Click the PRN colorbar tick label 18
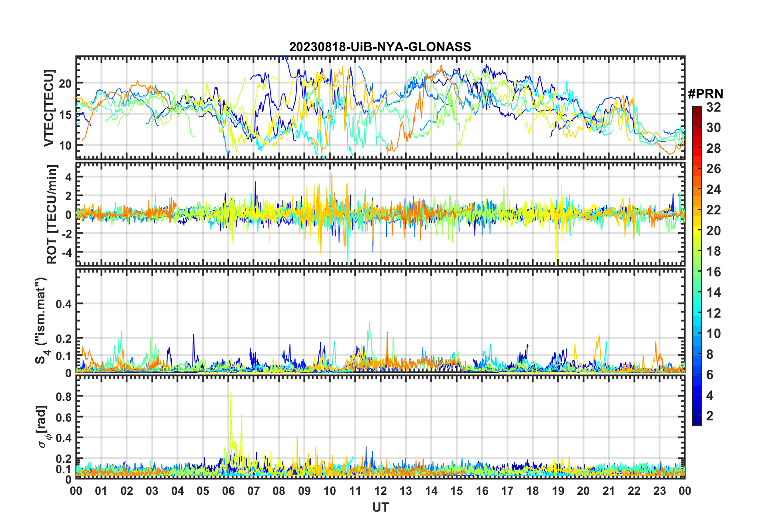 [x=713, y=251]
